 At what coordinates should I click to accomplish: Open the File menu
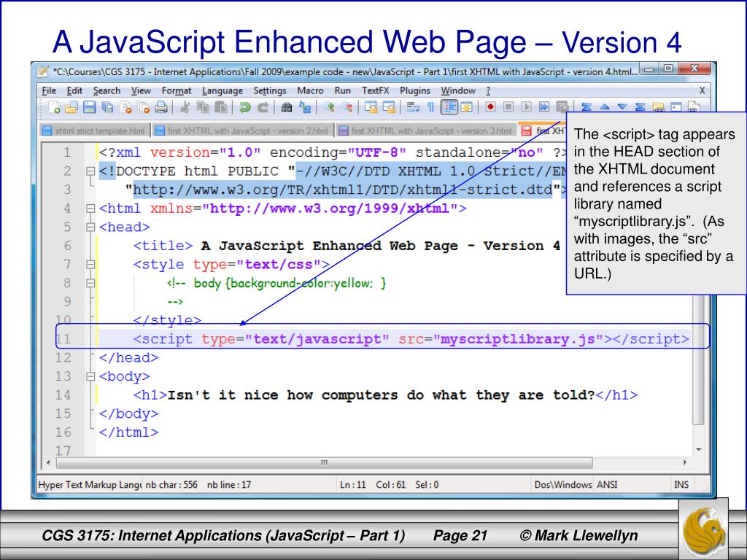tap(49, 91)
